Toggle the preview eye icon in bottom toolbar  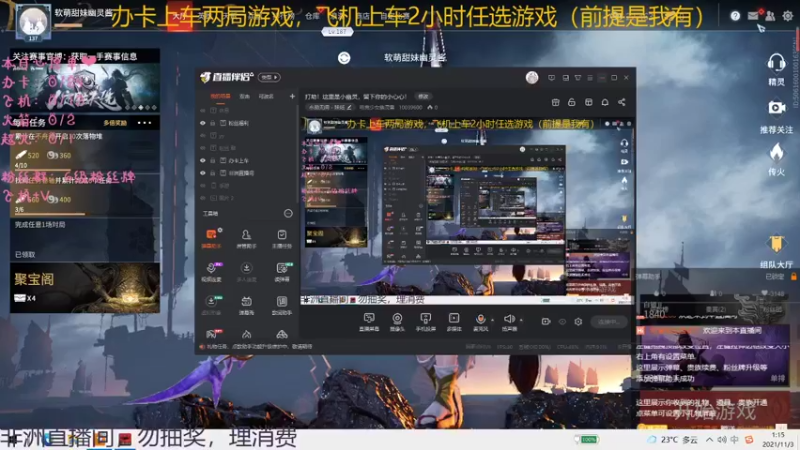[x=562, y=321]
